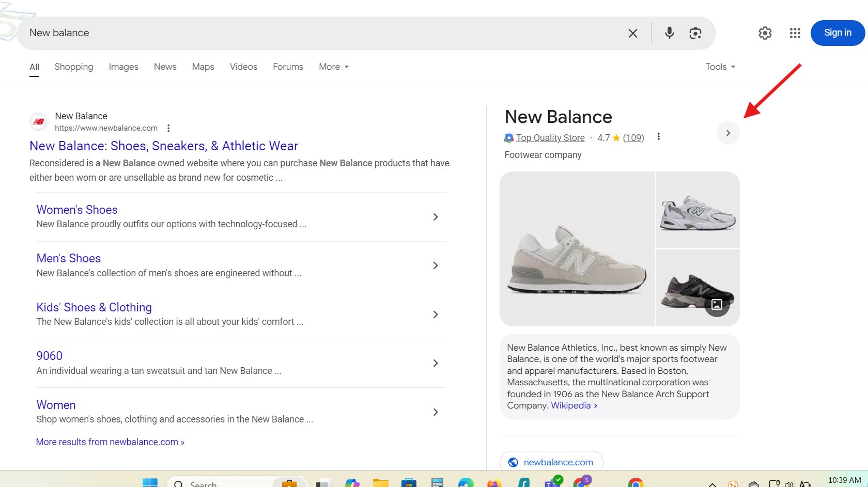Open the Wikipedia link in the description
868x487 pixels.
570,405
